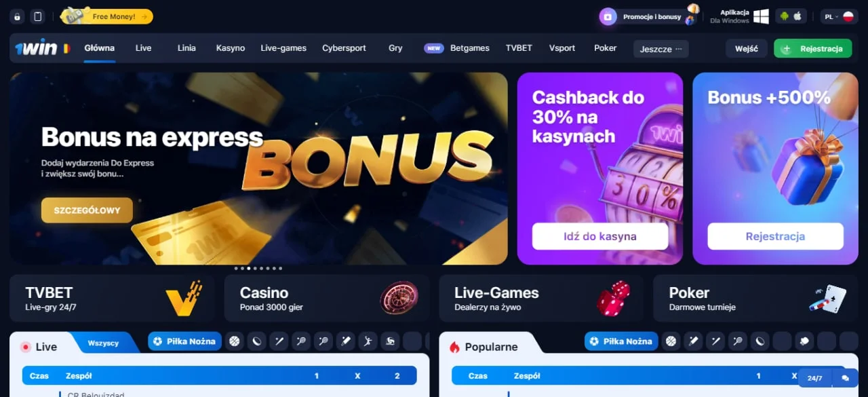Click the Android app icon
The image size is (868, 397).
[x=785, y=16]
